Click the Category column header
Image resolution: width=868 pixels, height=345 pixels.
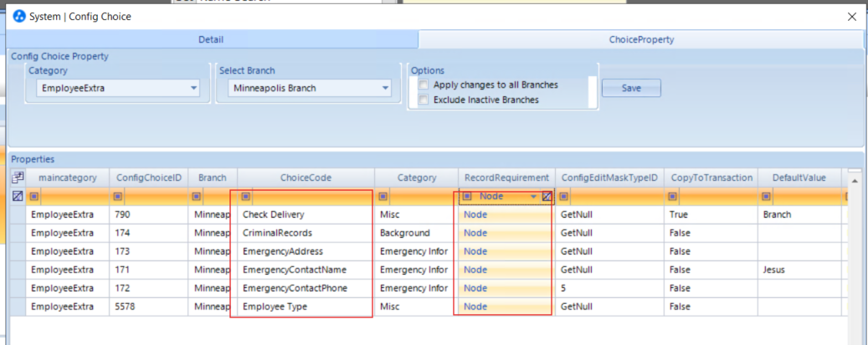[x=416, y=178]
